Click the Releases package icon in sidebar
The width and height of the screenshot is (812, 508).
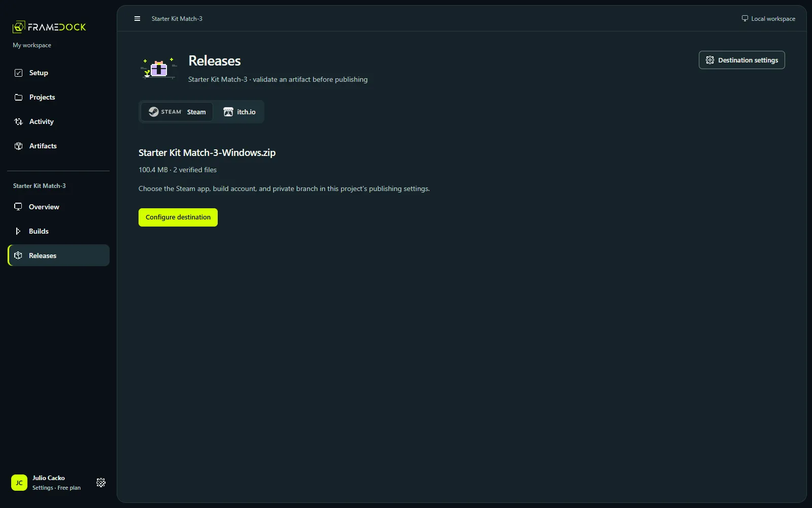click(x=18, y=256)
